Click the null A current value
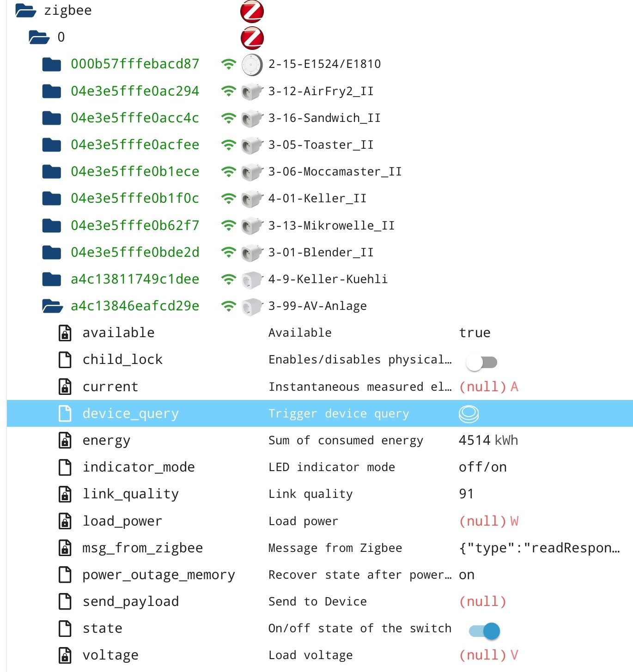Image resolution: width=633 pixels, height=672 pixels. coord(489,387)
